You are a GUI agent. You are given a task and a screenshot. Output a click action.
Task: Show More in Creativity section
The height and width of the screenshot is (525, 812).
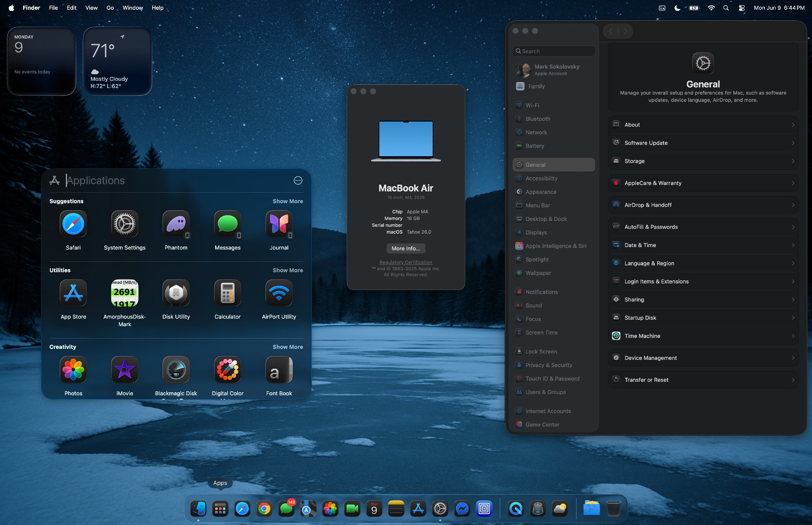click(x=288, y=347)
